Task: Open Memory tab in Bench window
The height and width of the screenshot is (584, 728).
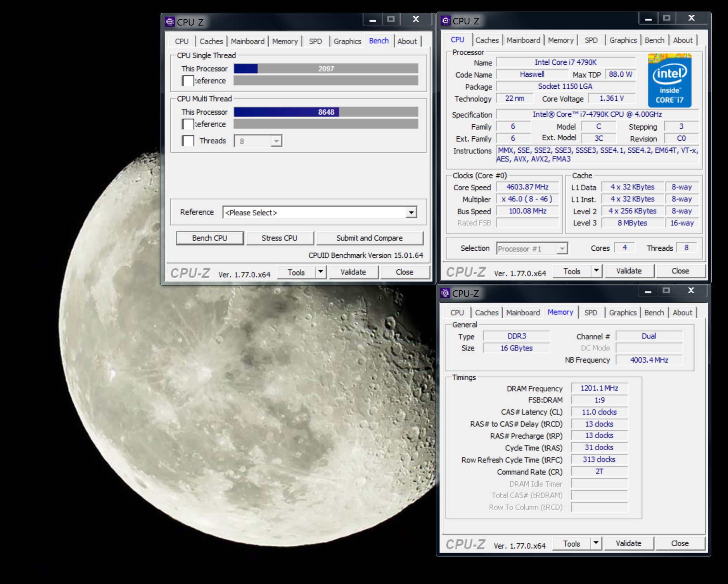Action: 285,41
